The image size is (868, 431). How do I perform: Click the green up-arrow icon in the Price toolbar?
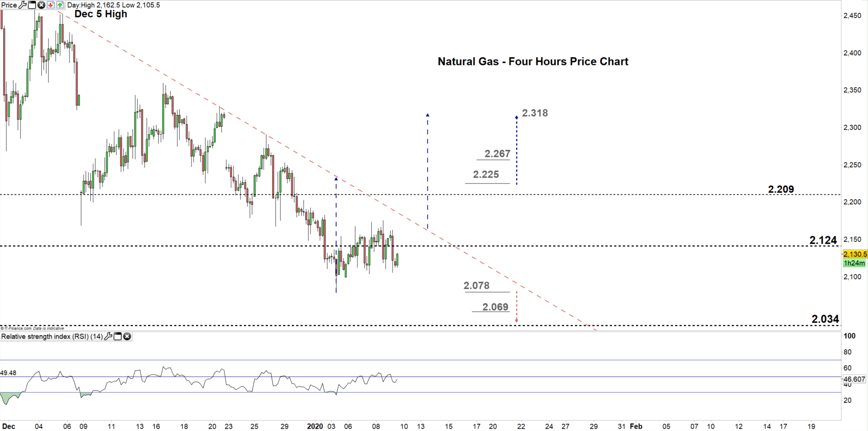point(60,5)
